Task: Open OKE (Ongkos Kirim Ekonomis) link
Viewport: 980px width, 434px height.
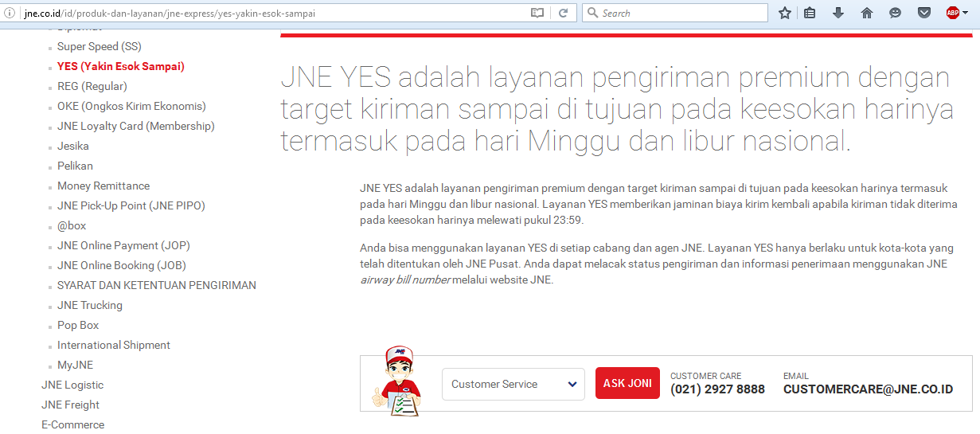Action: point(131,106)
